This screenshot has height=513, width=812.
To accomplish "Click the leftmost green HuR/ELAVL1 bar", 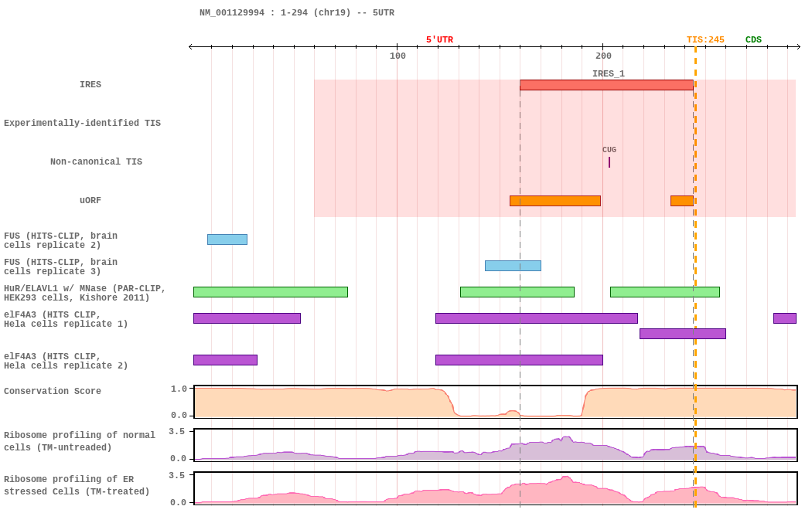I will pos(271,292).
